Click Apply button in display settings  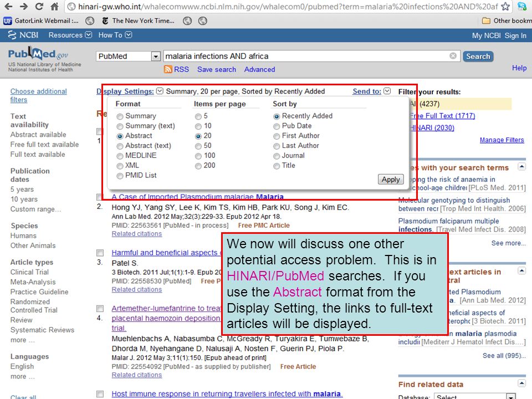coord(391,180)
